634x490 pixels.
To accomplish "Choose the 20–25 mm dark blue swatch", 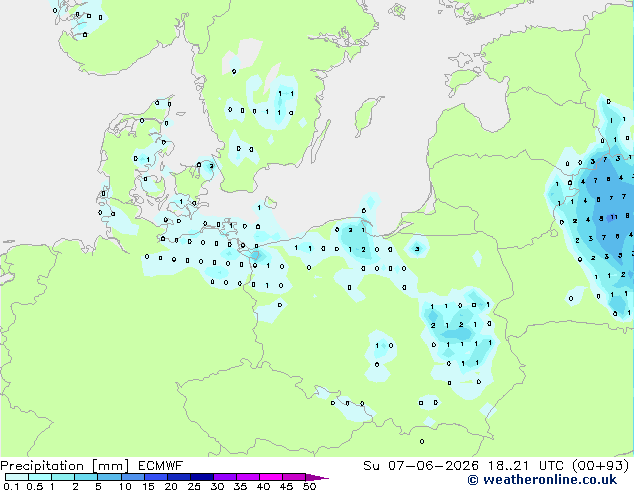I will [178, 477].
